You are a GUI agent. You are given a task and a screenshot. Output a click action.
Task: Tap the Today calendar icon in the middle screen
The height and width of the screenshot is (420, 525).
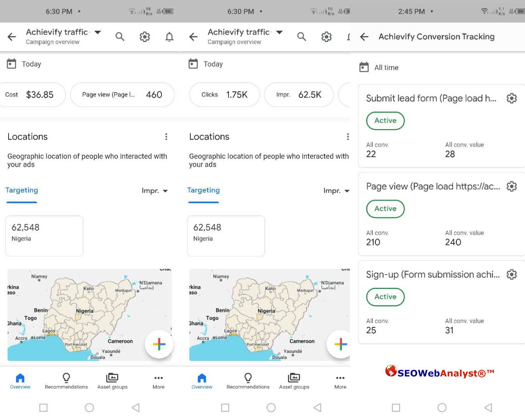coord(193,64)
